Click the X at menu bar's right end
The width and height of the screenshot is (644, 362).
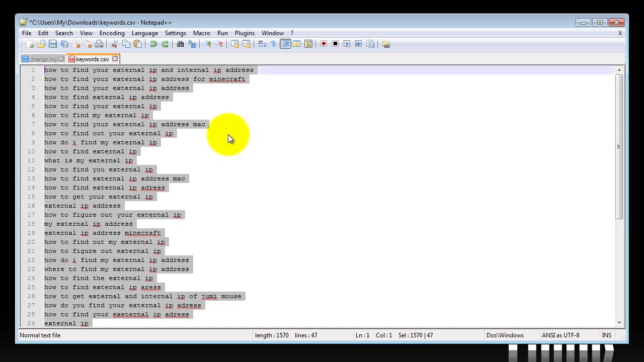(620, 33)
